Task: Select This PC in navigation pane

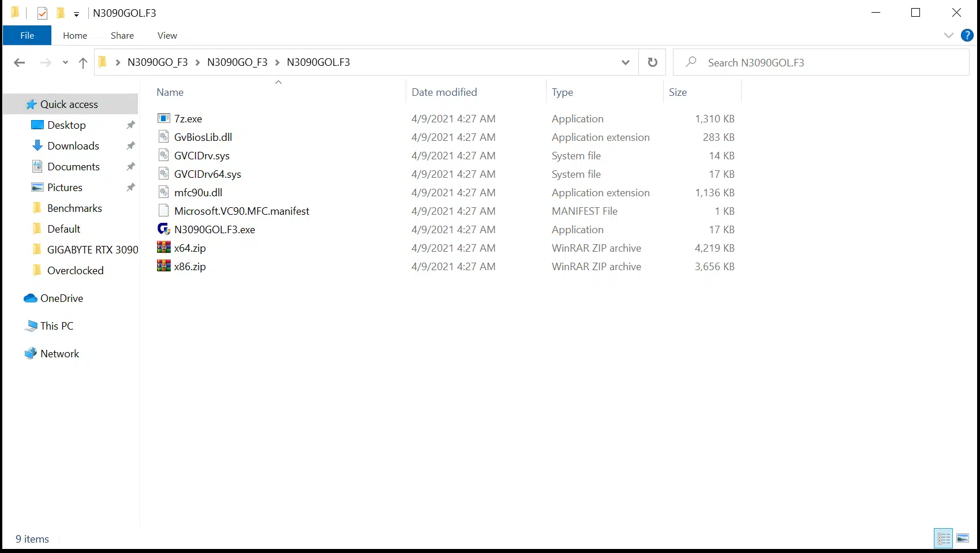Action: (57, 326)
